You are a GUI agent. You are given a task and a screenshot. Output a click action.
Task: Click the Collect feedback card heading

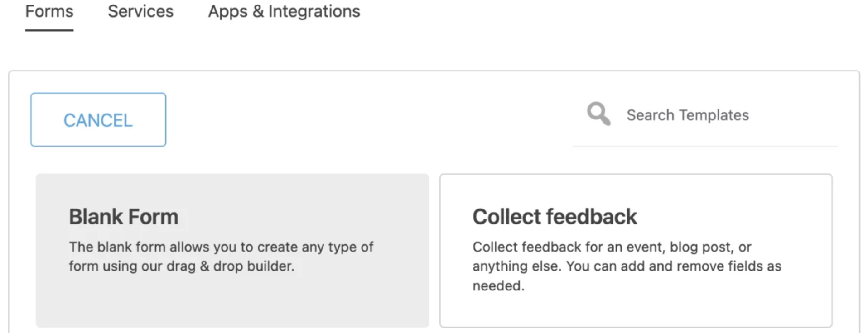pyautogui.click(x=554, y=216)
